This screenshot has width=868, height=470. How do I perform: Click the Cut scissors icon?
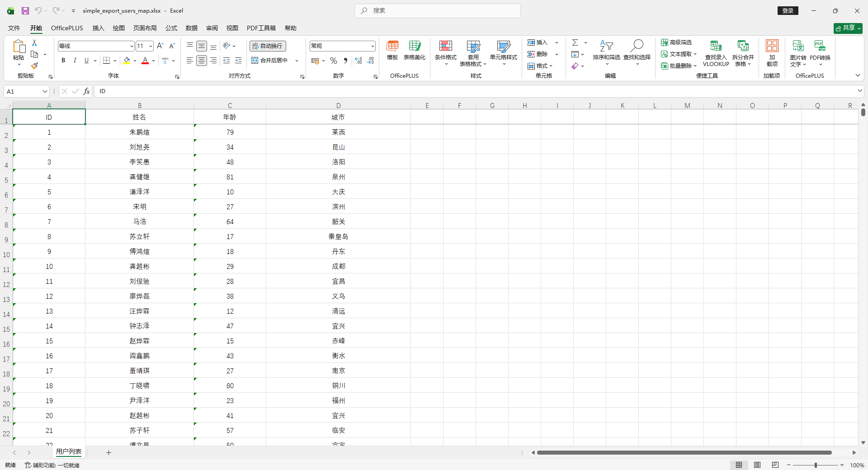[x=34, y=42]
